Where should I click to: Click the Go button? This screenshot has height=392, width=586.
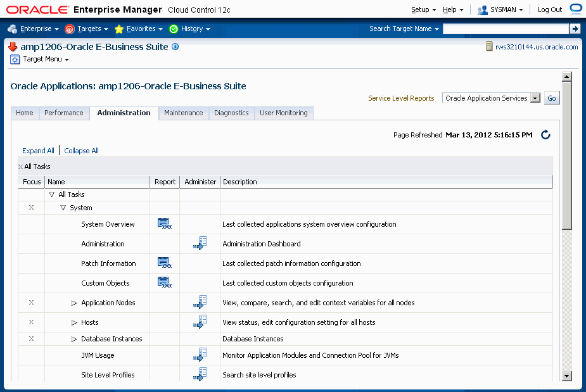coord(552,98)
